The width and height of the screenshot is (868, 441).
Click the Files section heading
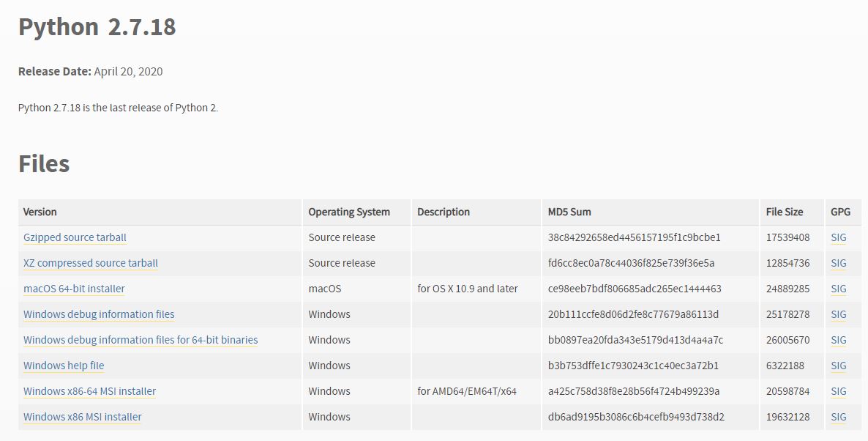(44, 163)
